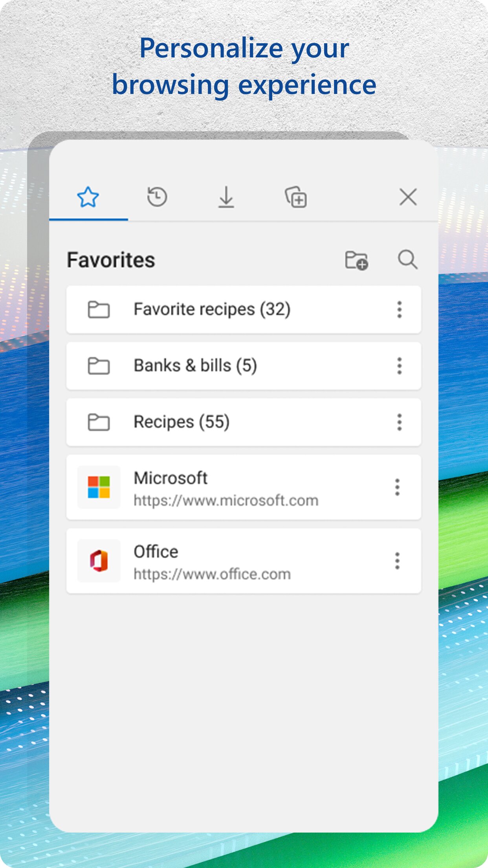488x868 pixels.
Task: Open the https://www.office.com link
Action: (x=212, y=574)
